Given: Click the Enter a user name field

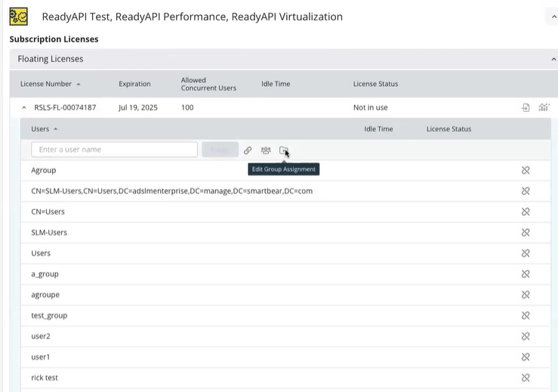Looking at the screenshot, I should (x=114, y=150).
